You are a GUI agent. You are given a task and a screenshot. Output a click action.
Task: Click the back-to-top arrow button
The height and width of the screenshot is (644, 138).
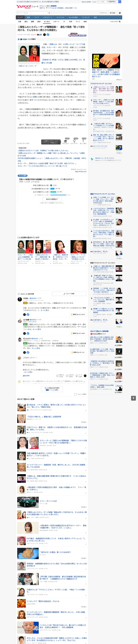(133, 398)
